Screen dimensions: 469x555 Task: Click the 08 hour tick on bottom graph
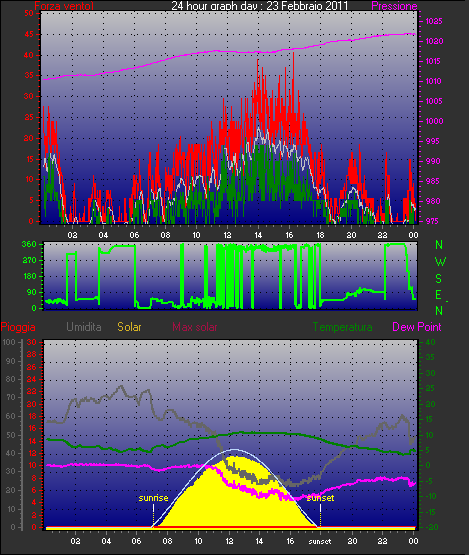167,541
